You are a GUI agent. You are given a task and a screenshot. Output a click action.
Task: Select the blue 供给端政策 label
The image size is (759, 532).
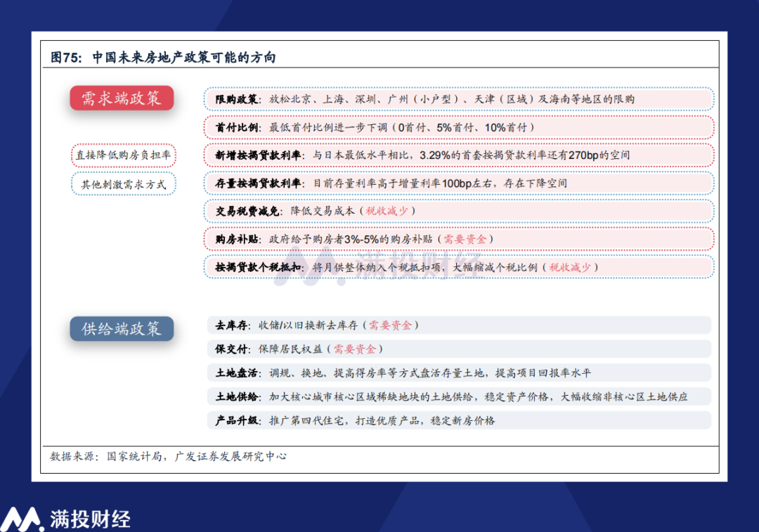tap(122, 329)
